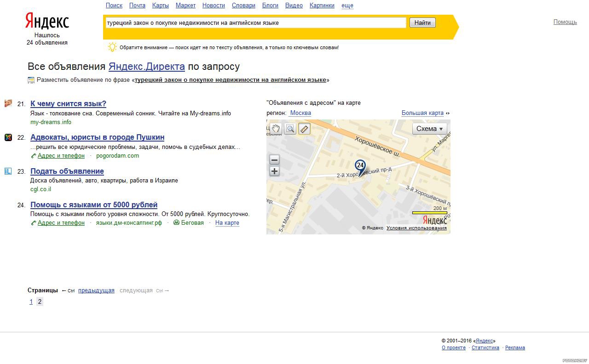Open the 'Яндекс.Директа' heading link
The height and width of the screenshot is (364, 589).
tap(147, 67)
